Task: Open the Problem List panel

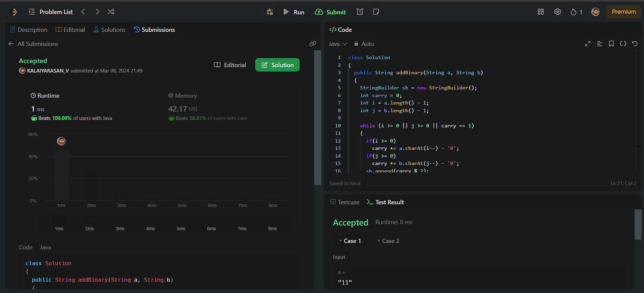Action: pyautogui.click(x=51, y=12)
